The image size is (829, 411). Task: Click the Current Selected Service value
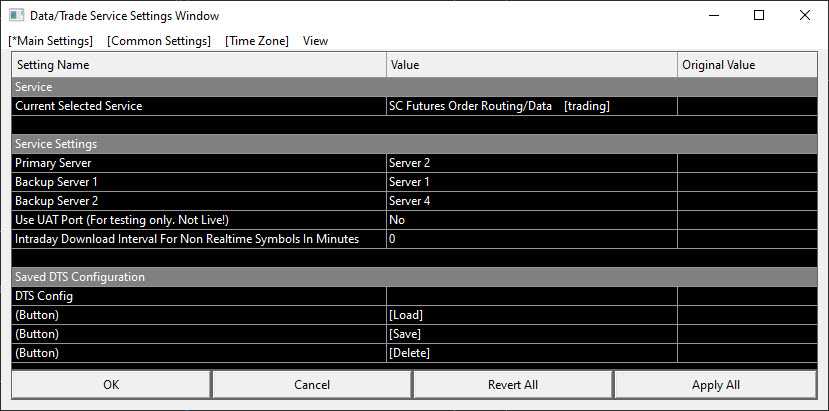531,106
